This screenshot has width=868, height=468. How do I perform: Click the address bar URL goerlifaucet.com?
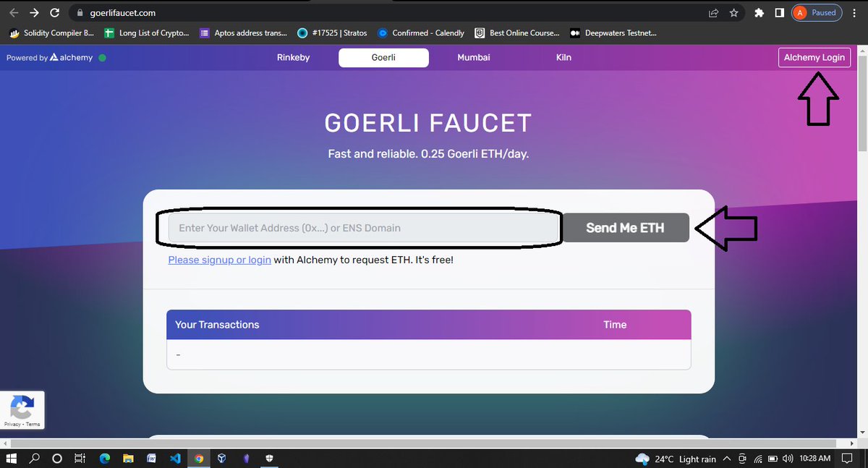(123, 13)
